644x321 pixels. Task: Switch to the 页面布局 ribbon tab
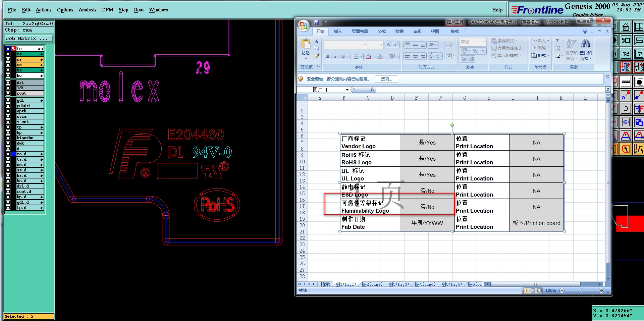360,31
